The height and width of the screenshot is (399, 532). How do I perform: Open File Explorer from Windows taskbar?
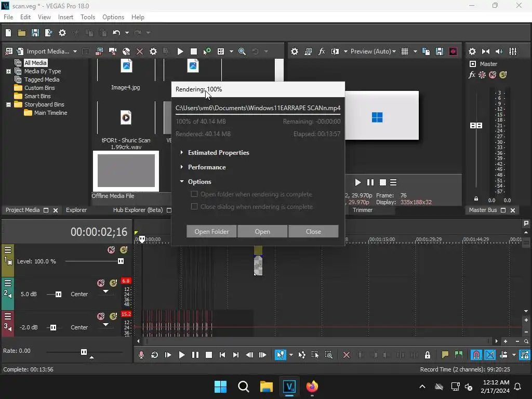[x=267, y=387]
